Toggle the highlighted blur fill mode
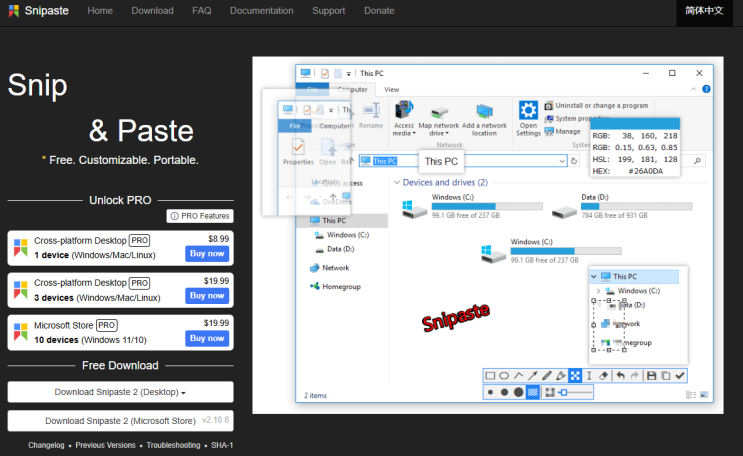Image resolution: width=743 pixels, height=456 pixels. 533,392
